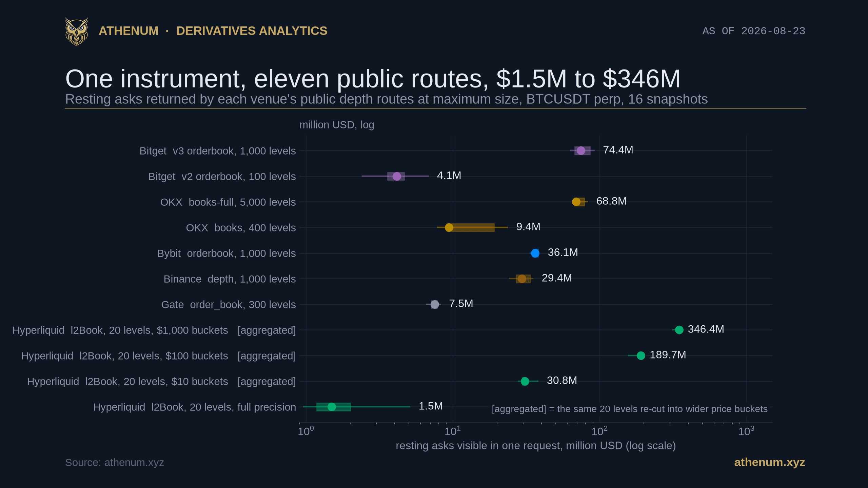Click the 189.7M value label
This screenshot has height=488, width=868.
668,355
